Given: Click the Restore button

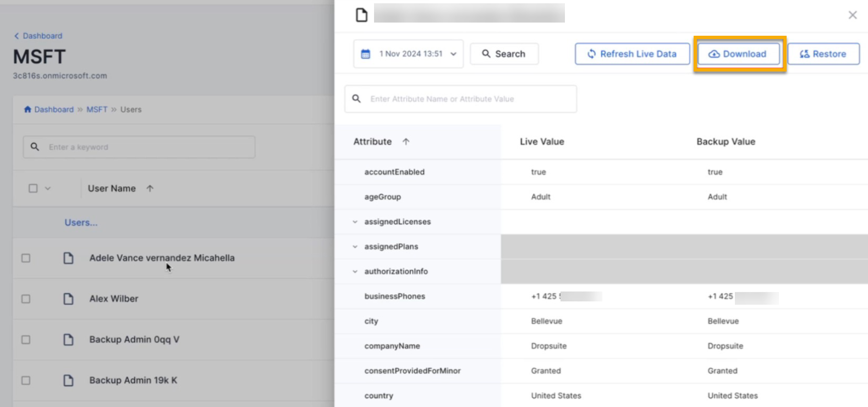Looking at the screenshot, I should click(x=823, y=54).
